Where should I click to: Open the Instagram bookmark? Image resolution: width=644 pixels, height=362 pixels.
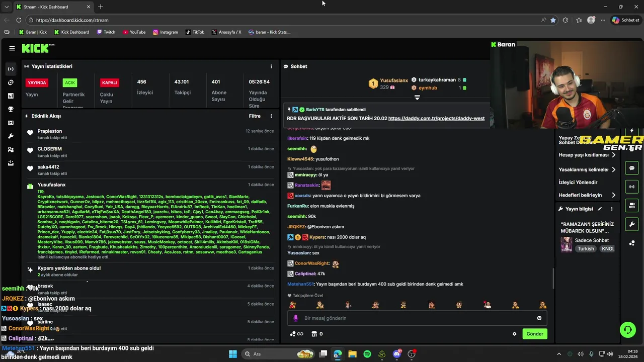pyautogui.click(x=166, y=32)
